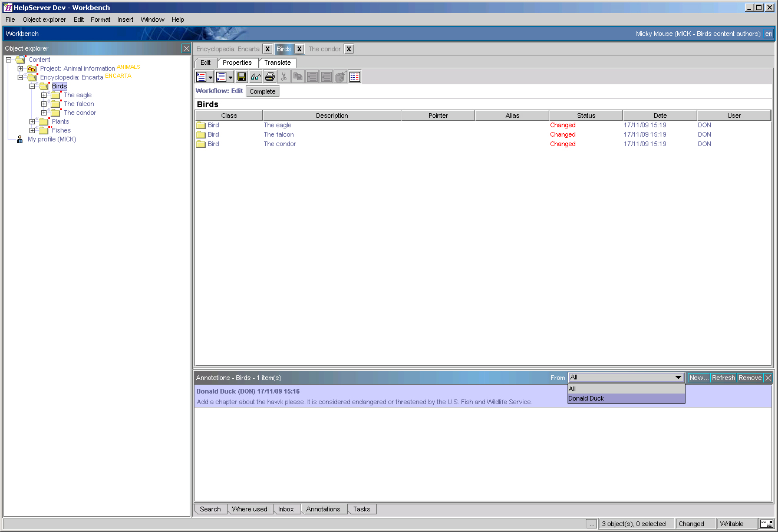Open the Object explorer menu
The height and width of the screenshot is (532, 778).
pyautogui.click(x=44, y=19)
